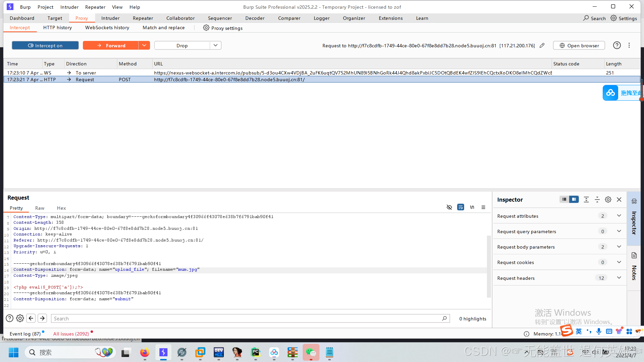This screenshot has width=644, height=362.
Task: Open the Drop dropdown arrow
Action: (215, 46)
